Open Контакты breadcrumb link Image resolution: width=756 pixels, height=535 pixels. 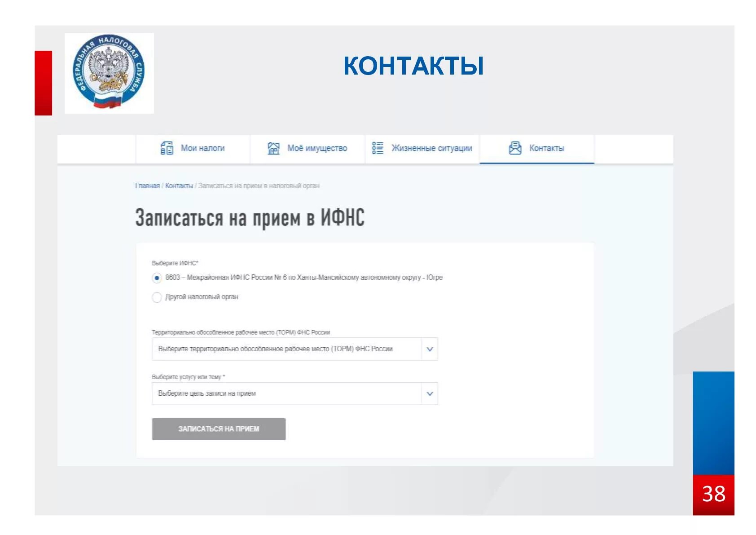coord(179,186)
